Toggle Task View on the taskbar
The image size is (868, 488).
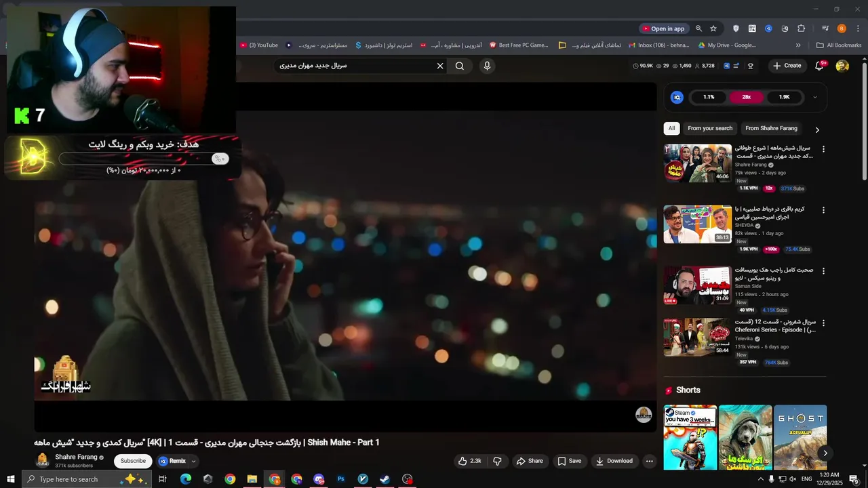tap(163, 479)
